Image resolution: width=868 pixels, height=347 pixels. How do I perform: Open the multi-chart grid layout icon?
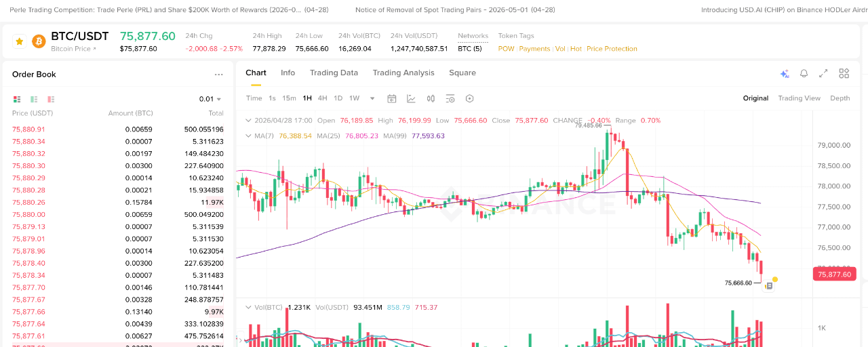point(844,73)
